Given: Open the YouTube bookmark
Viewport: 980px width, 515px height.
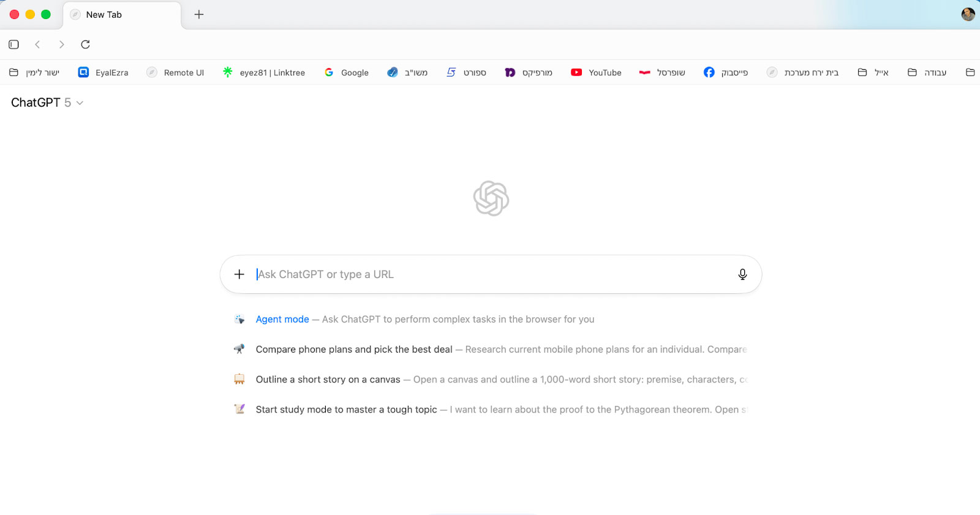Looking at the screenshot, I should (596, 73).
